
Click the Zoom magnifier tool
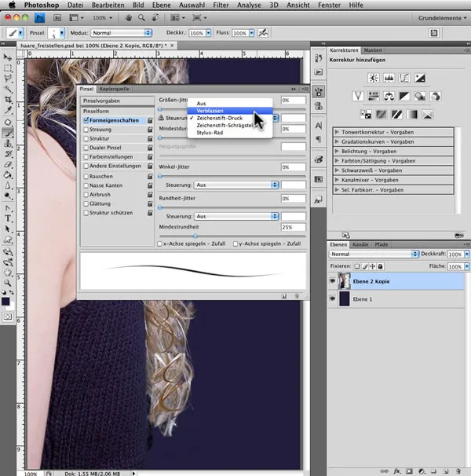[8, 282]
